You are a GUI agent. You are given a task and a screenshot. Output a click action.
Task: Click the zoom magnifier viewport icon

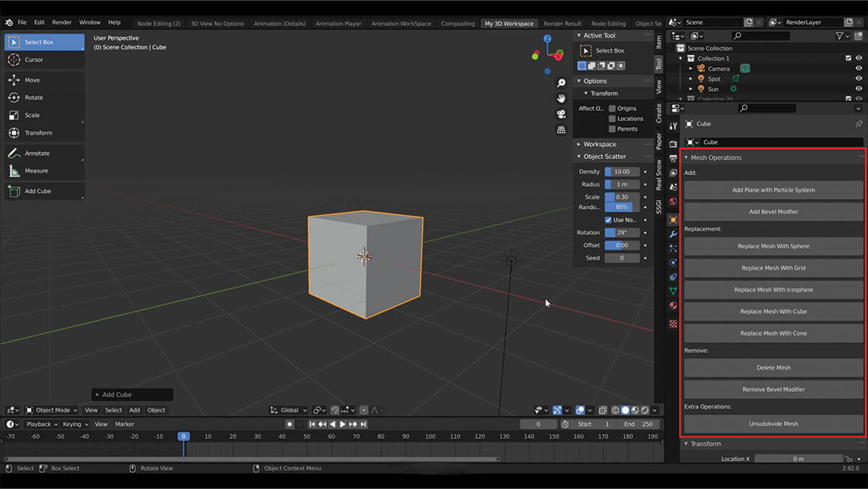point(561,83)
